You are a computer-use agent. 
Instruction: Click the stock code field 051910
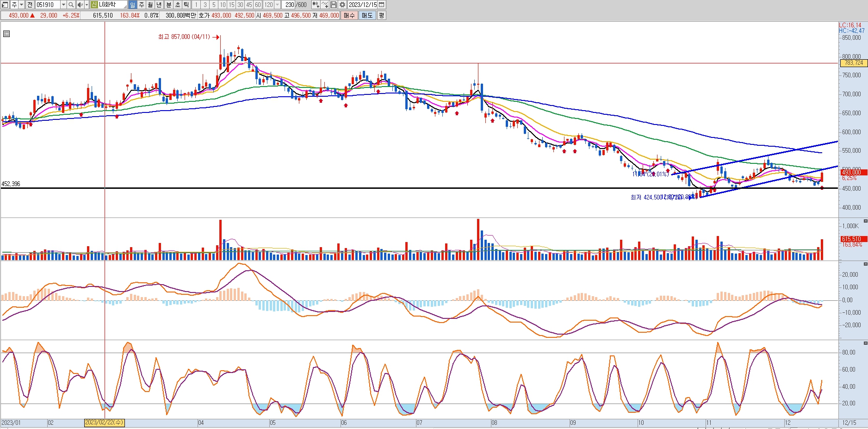(48, 5)
